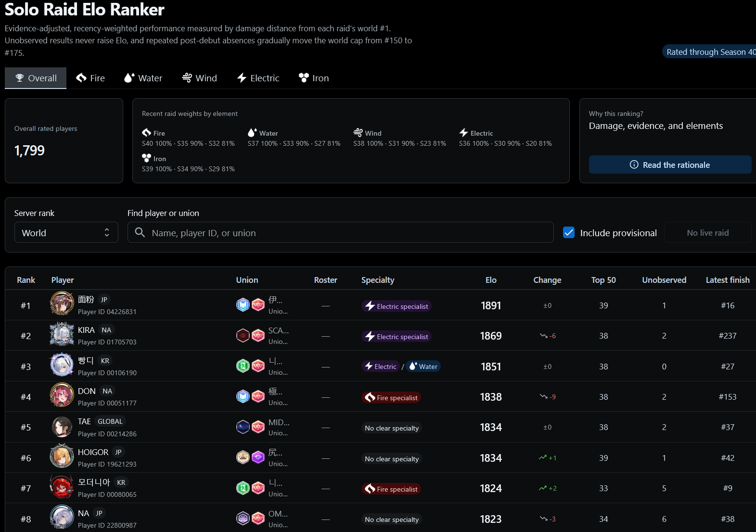Screen dimensions: 756x532
Task: Click the purple union badge for rank #8
Action: (243, 519)
